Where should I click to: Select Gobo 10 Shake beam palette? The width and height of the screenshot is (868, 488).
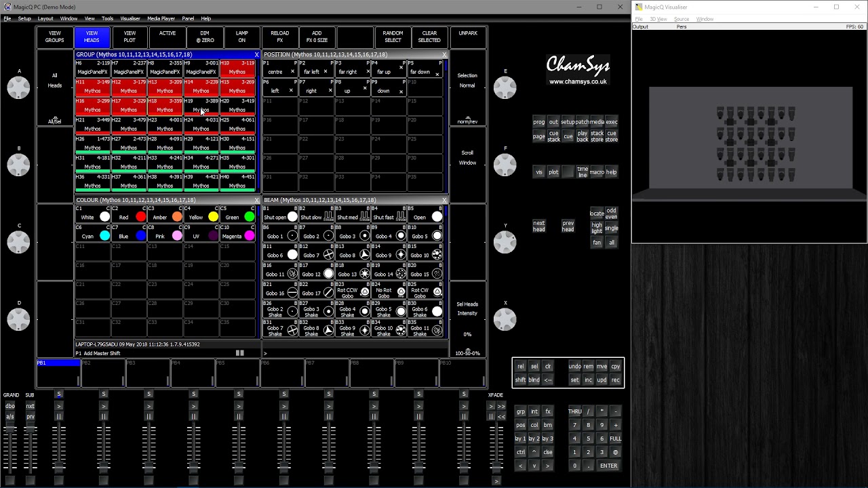389,328
